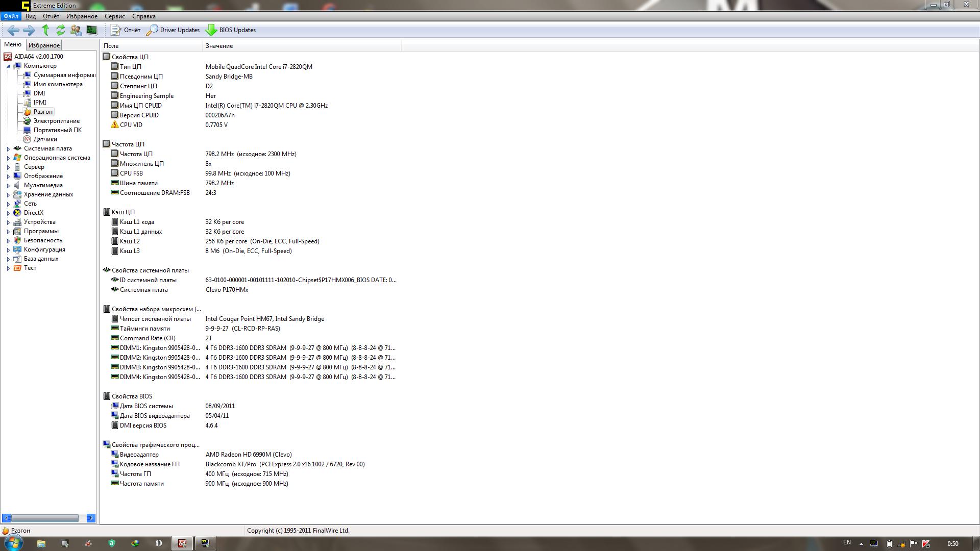
Task: Click the Тест icon in tree
Action: pos(17,268)
